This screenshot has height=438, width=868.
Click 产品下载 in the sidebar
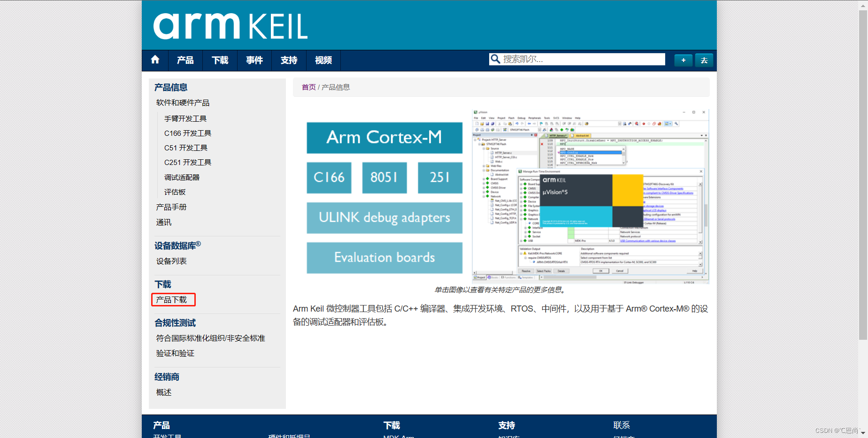pos(171,300)
